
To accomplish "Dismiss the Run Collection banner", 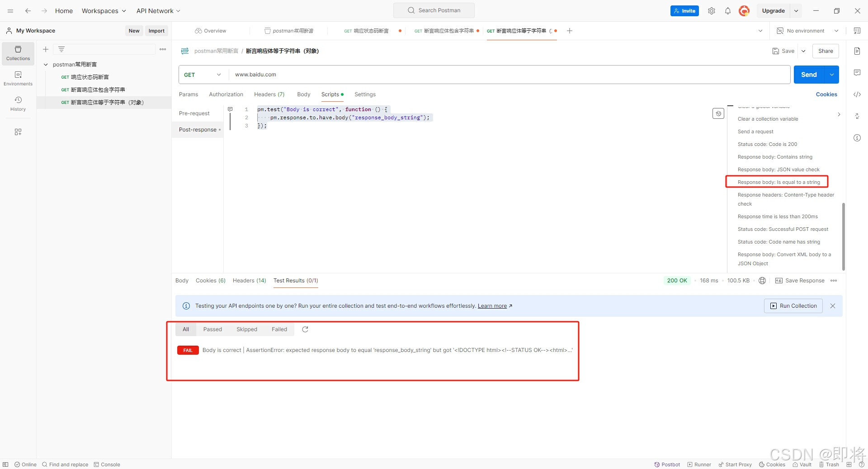I will point(833,306).
